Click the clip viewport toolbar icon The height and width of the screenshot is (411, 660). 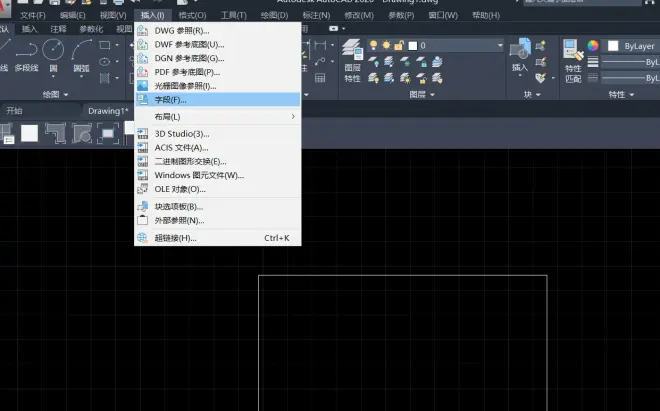(x=108, y=133)
